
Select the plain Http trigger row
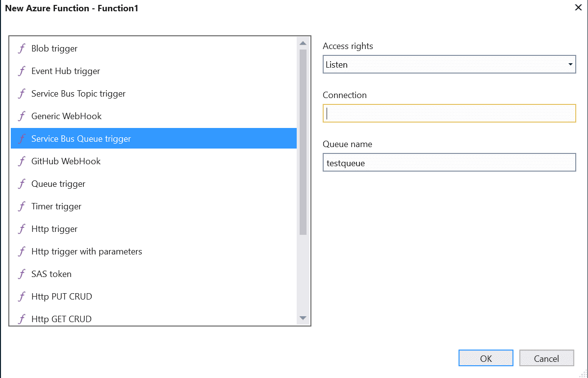coord(154,228)
